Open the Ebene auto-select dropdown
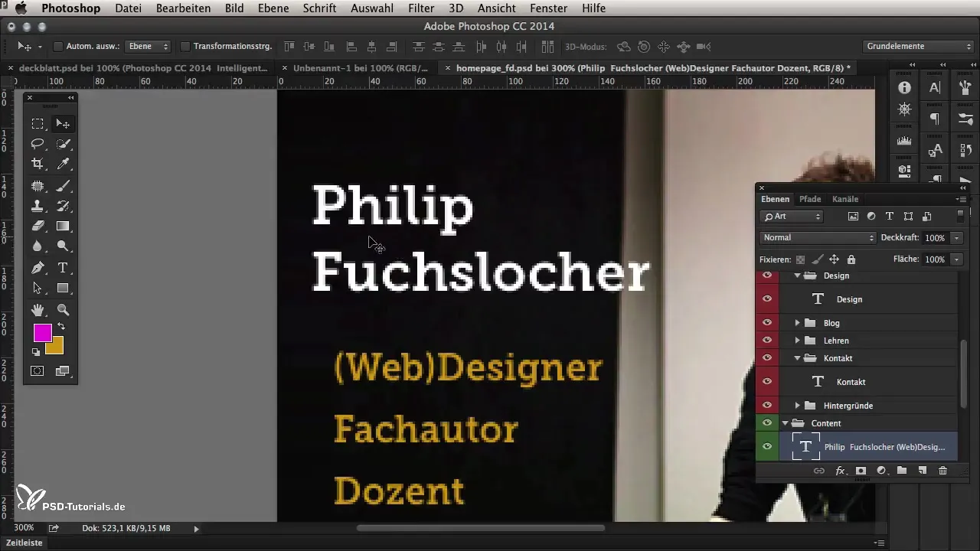This screenshot has width=980, height=551. [148, 47]
